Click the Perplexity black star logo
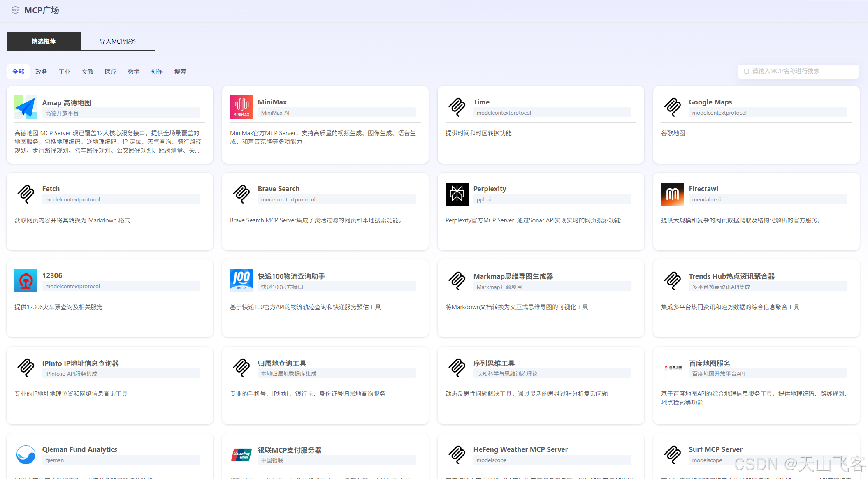868x479 pixels. [457, 194]
